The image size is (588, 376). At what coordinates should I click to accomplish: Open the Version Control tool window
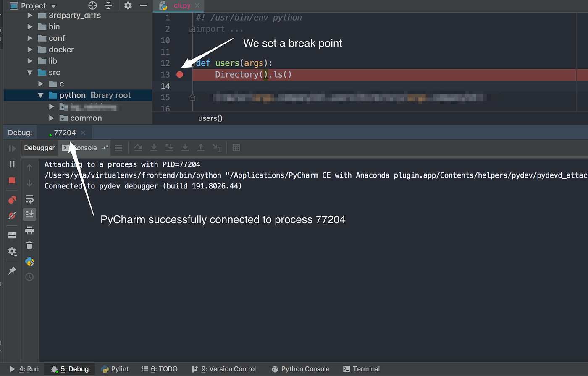point(225,369)
